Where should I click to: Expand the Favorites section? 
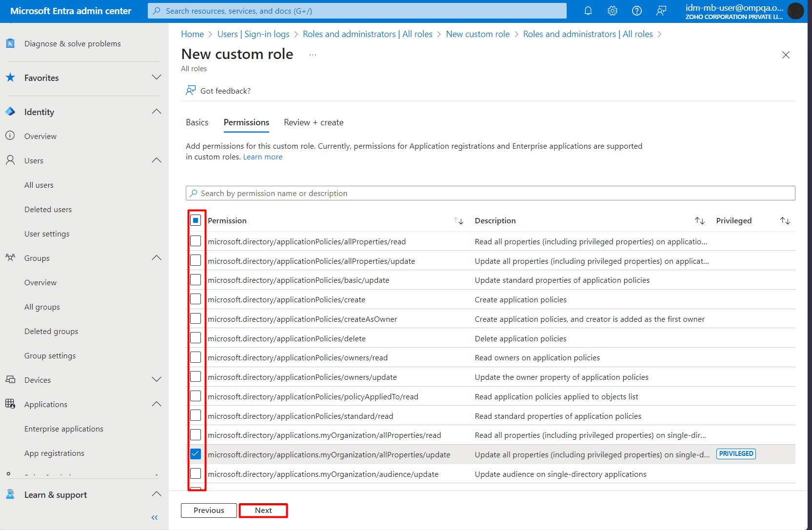[156, 77]
